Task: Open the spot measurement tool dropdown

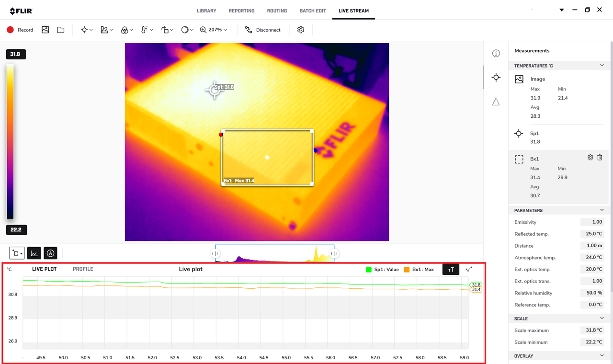Action: (87, 30)
